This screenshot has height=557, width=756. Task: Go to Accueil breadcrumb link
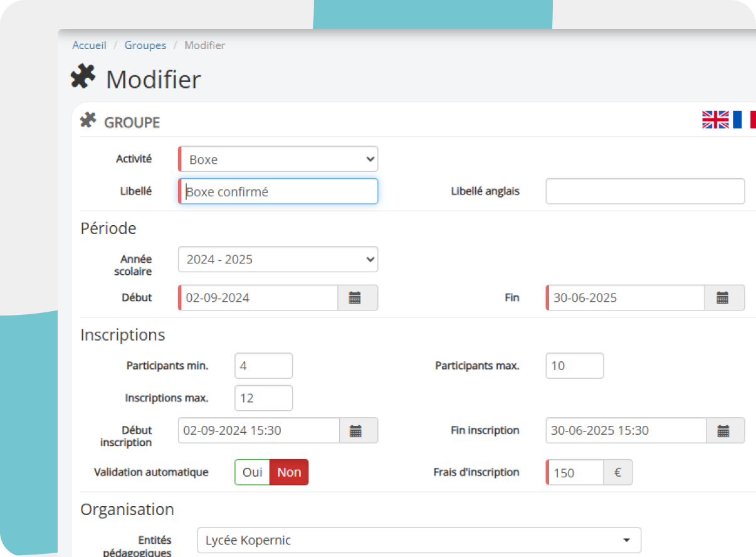coord(89,45)
